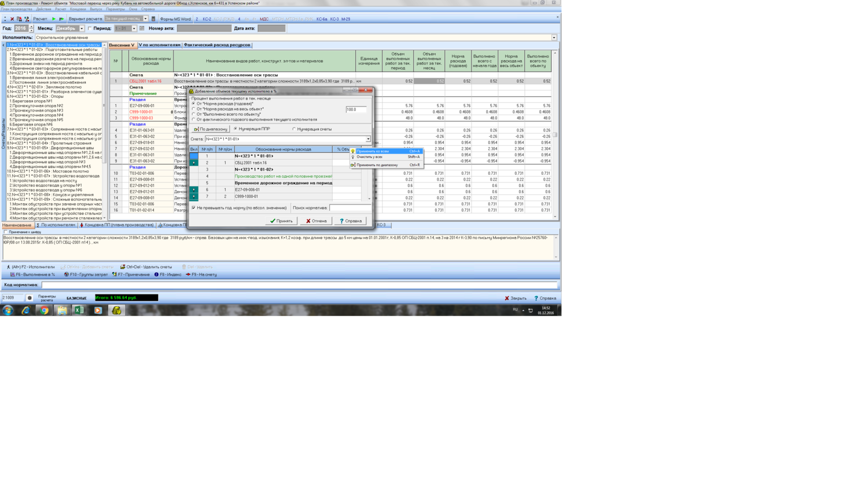Click the Справка button in the bottom bar
Viewport: 868px width, 495px height.
coord(545,298)
